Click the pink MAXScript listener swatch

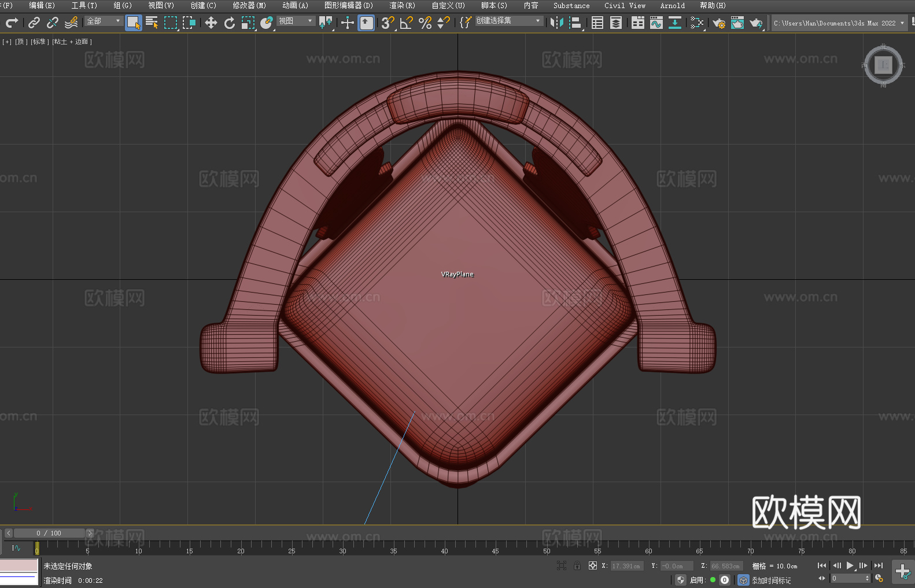coord(19,565)
